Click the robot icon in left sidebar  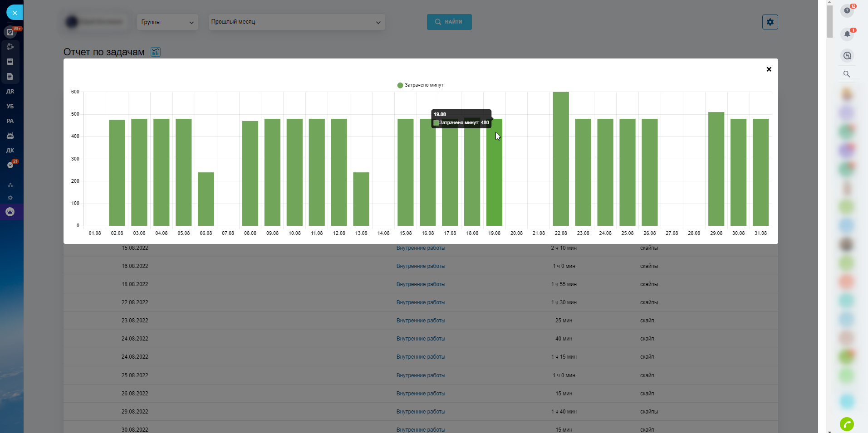point(10,136)
